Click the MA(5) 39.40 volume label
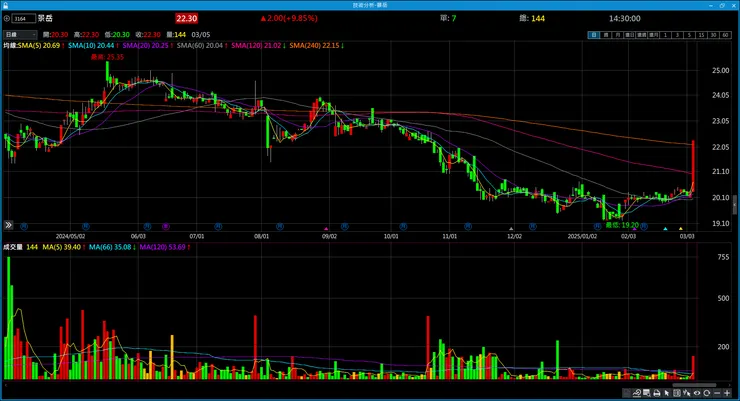The image size is (740, 401). pyautogui.click(x=62, y=247)
